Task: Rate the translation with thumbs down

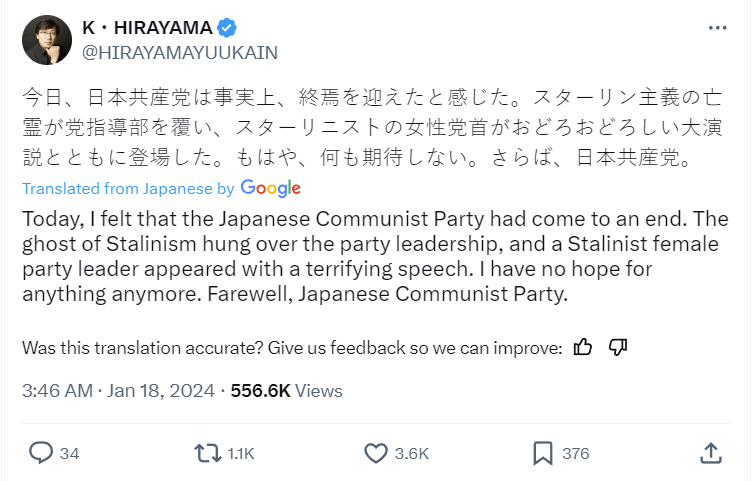Action: pos(618,347)
